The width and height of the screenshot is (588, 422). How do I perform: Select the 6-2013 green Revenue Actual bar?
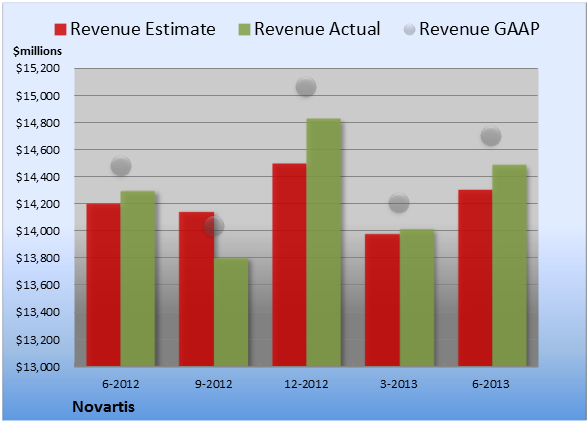point(510,266)
